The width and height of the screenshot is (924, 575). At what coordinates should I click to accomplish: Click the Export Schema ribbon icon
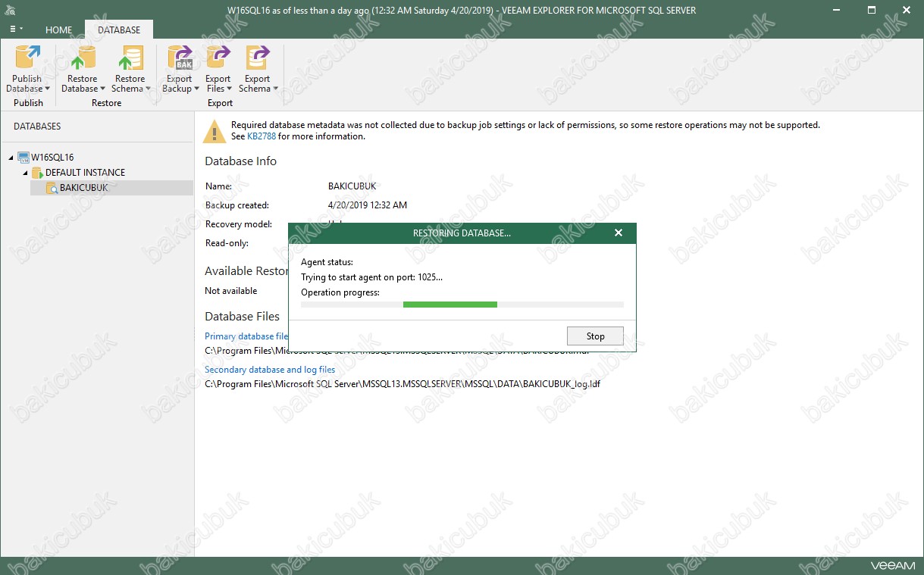[258, 58]
